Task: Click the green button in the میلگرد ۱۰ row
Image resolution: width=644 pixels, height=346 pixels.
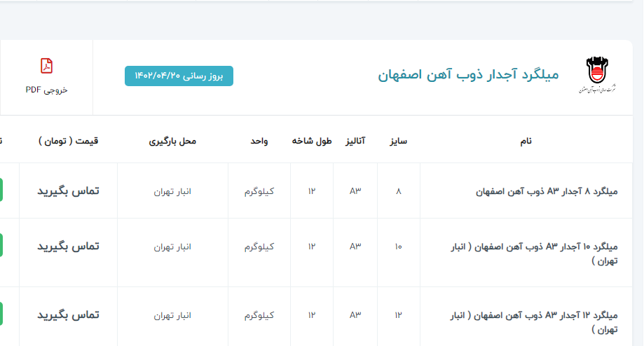Action: [1, 246]
